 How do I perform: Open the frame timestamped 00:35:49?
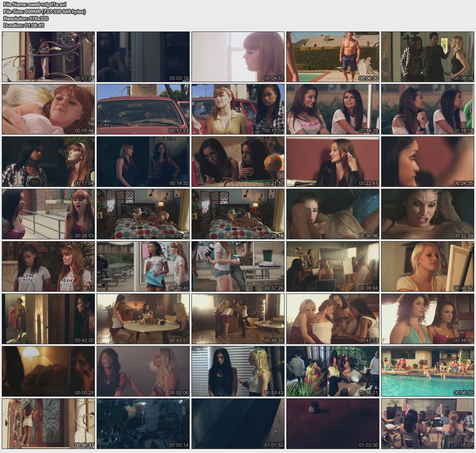click(x=143, y=266)
